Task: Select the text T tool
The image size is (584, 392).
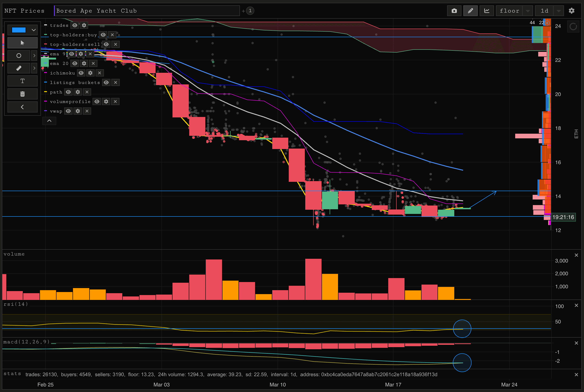Action: 23,81
